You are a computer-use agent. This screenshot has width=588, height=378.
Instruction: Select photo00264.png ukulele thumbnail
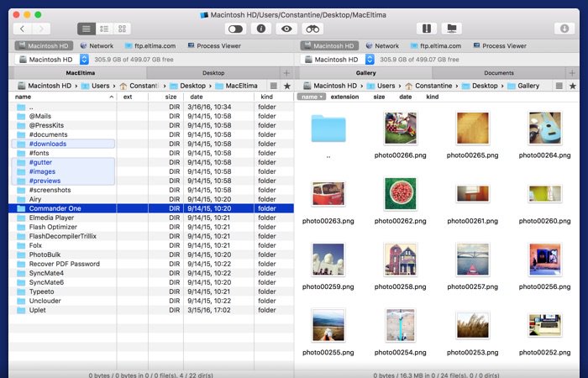coord(544,129)
